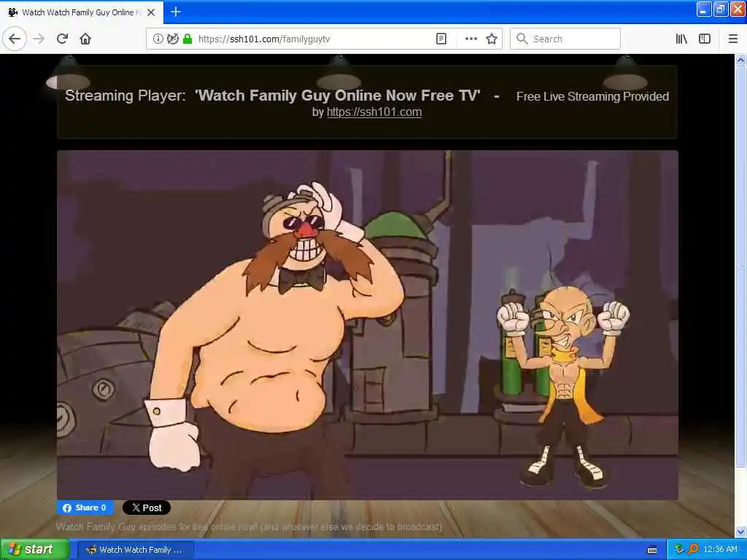Click the keyboard icon in the taskbar

(652, 550)
